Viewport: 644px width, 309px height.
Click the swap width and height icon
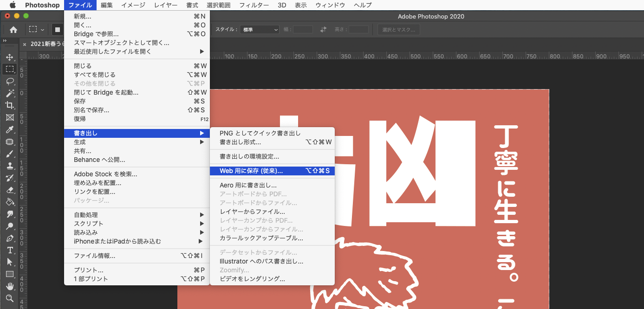click(324, 30)
